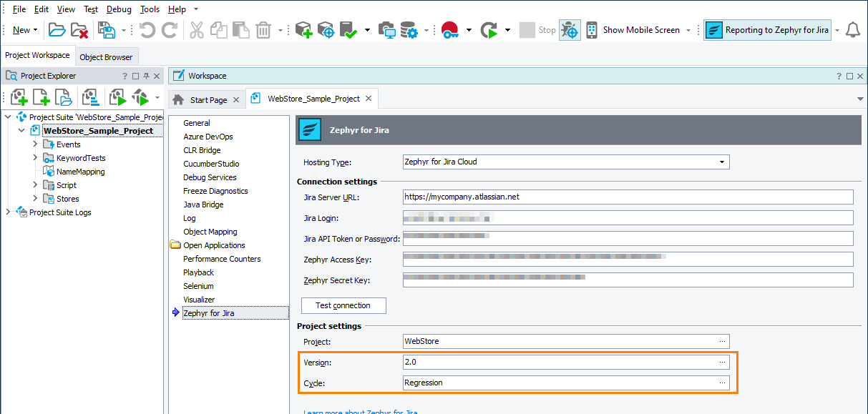Open the dropdown arrow next to Record
Screen dimensions: 868x414
pyautogui.click(x=469, y=30)
